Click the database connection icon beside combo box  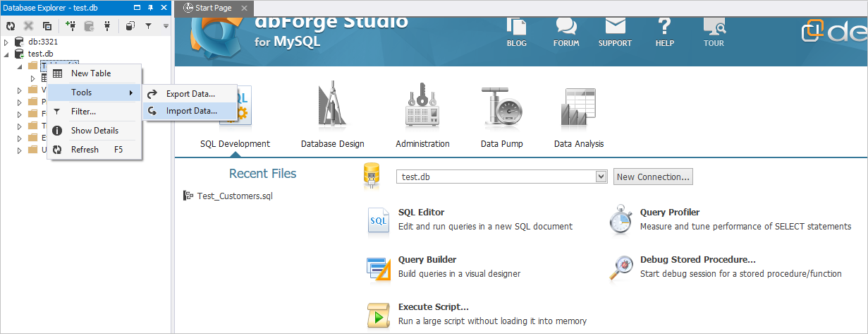tap(372, 175)
